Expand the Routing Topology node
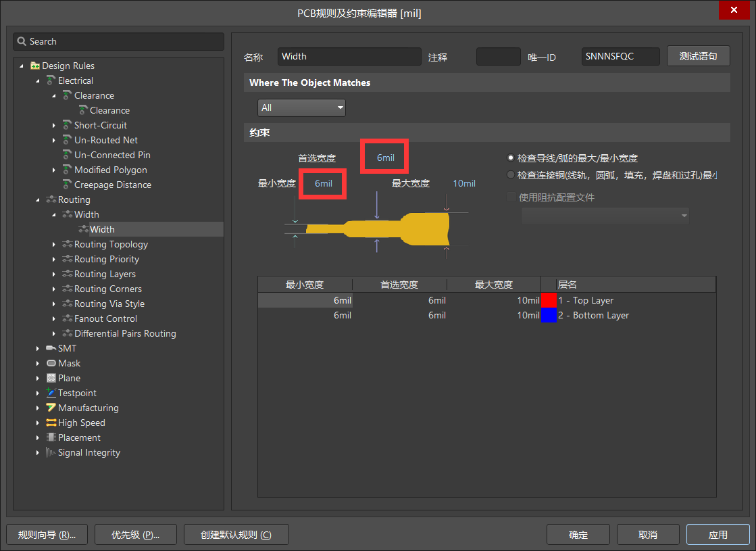The width and height of the screenshot is (756, 551). click(x=53, y=245)
